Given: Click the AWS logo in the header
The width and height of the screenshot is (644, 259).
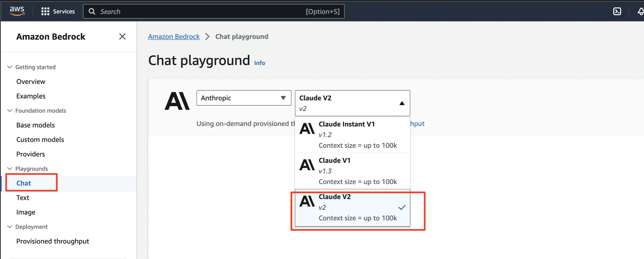Looking at the screenshot, I should (x=17, y=11).
